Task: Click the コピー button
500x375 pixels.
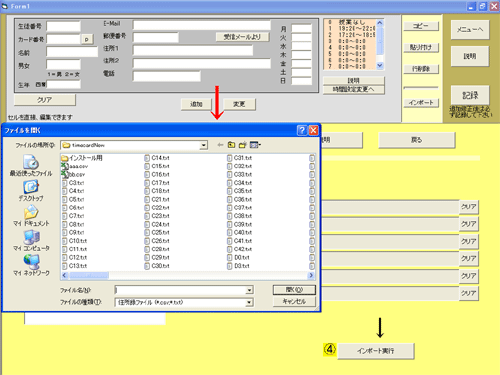Action: coord(421,26)
